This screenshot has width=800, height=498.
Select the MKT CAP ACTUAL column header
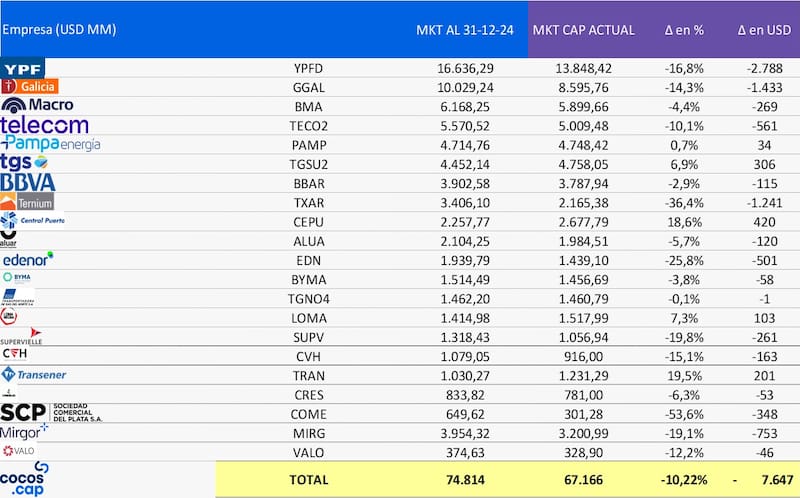584,30
